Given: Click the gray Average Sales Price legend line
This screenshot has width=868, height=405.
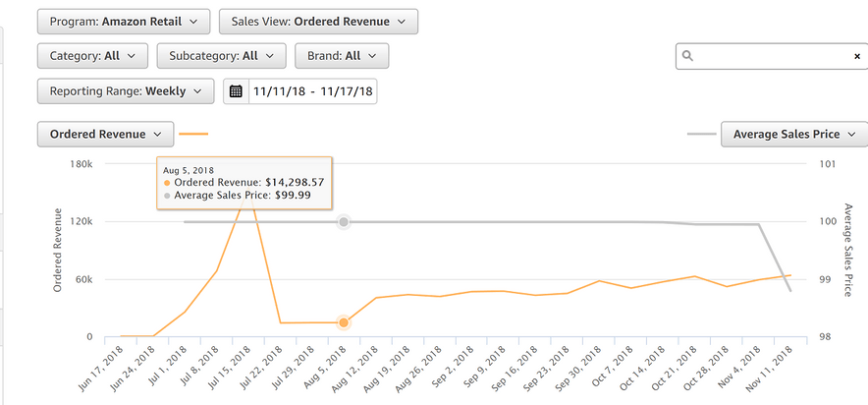Looking at the screenshot, I should [700, 134].
